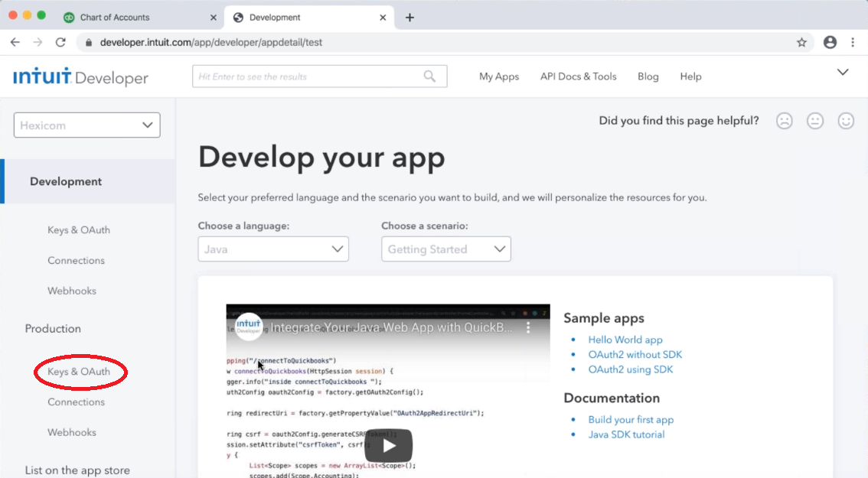
Task: Click the Intuit Developer logo
Action: tap(81, 77)
